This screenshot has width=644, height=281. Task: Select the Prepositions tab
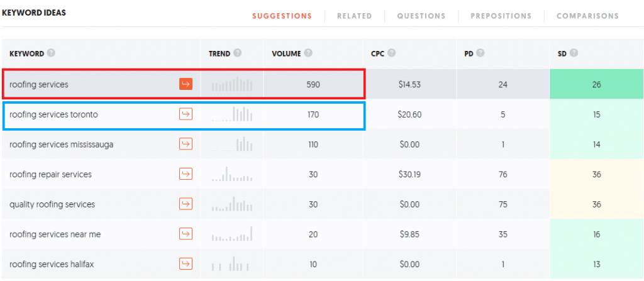tap(501, 16)
